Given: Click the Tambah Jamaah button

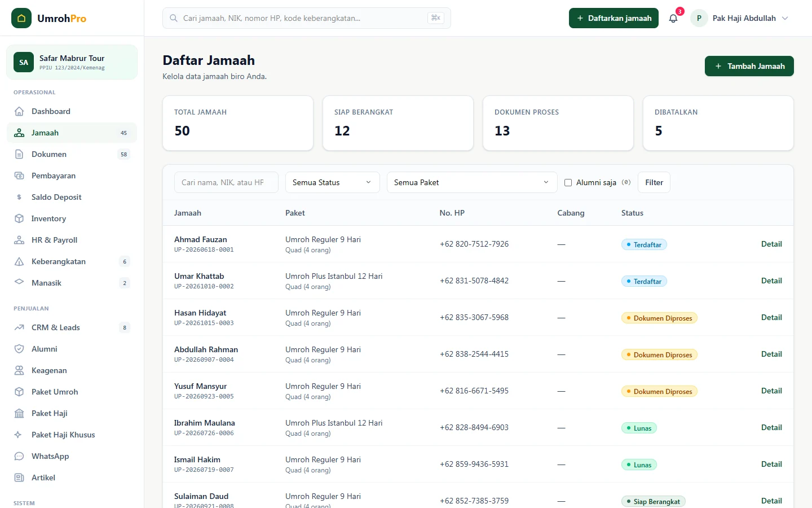Looking at the screenshot, I should (x=749, y=66).
